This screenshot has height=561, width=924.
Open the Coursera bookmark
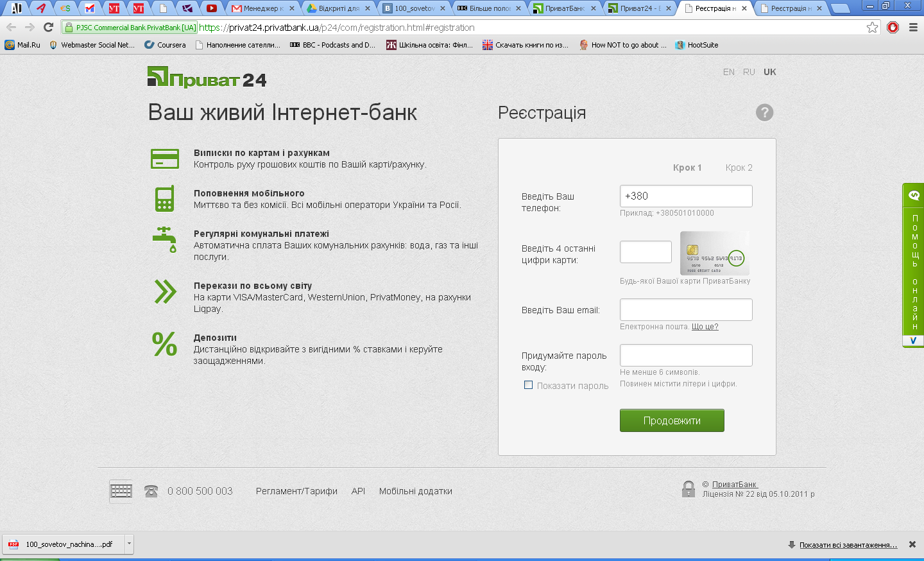tap(165, 45)
